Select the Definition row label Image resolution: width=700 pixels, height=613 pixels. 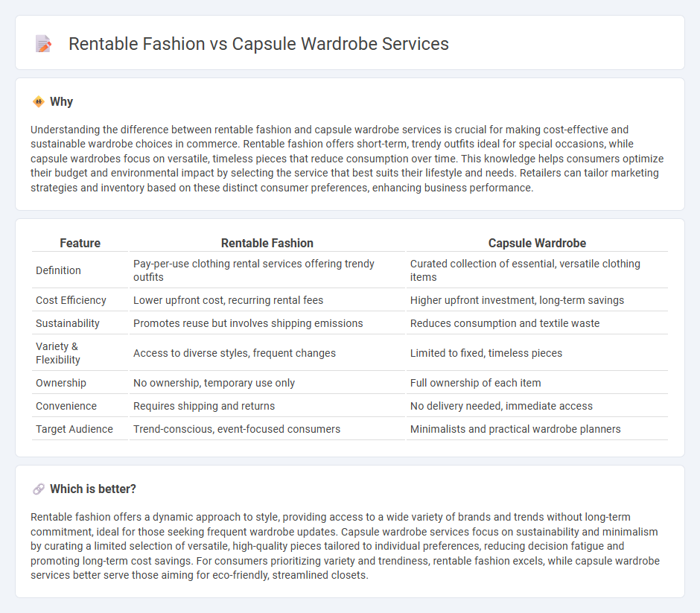coord(59,270)
